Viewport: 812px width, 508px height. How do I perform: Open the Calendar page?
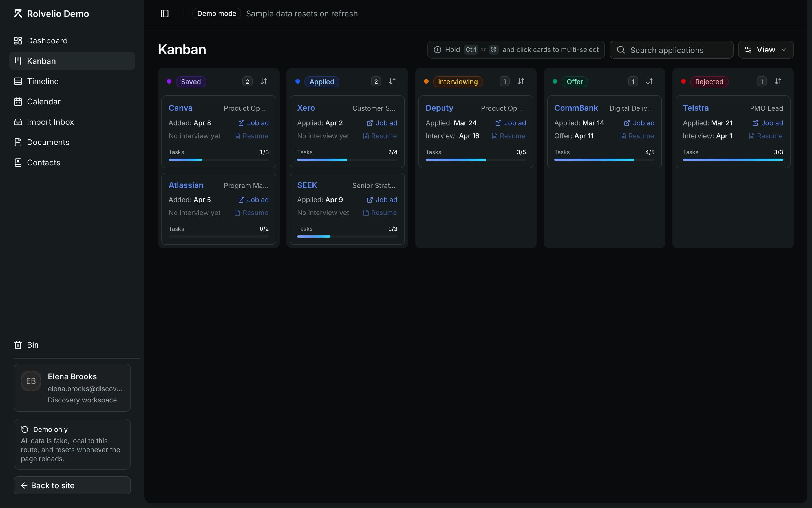72,102
